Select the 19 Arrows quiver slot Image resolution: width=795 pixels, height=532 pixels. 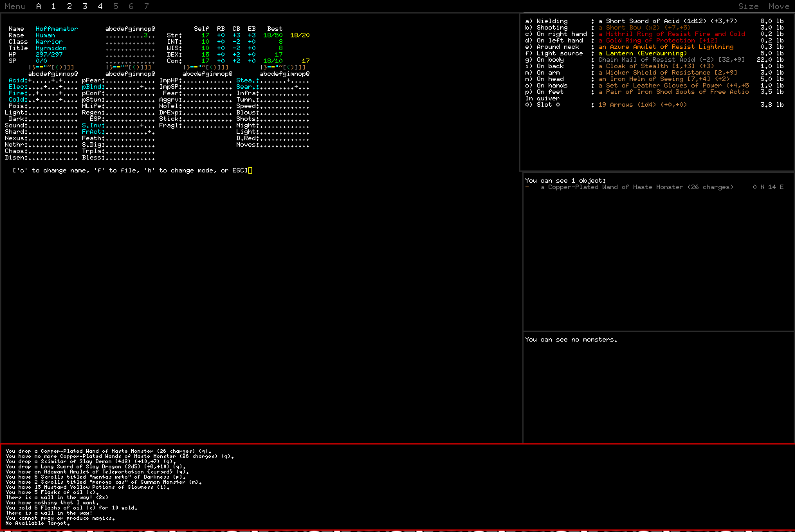(642, 105)
